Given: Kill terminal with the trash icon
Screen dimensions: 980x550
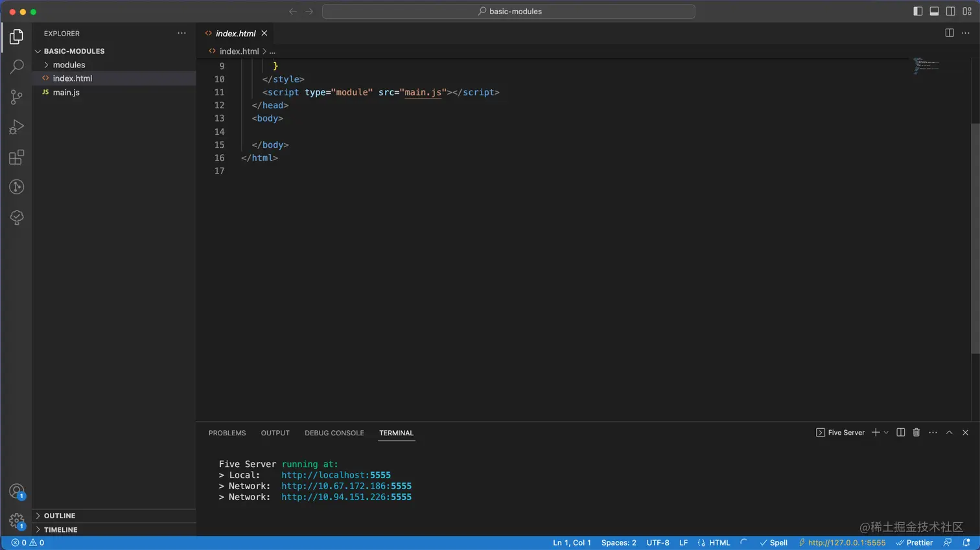Looking at the screenshot, I should click(916, 433).
